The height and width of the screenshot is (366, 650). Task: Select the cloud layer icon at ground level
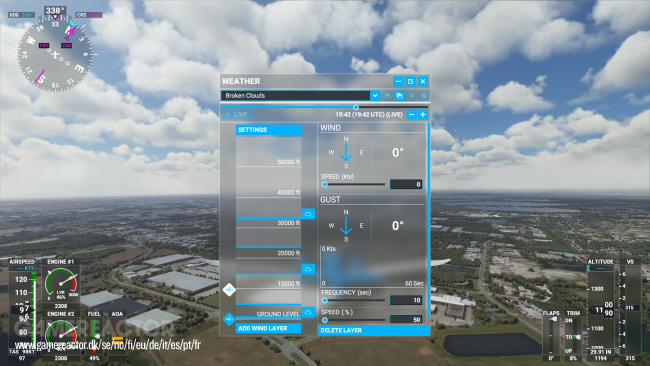pos(308,312)
